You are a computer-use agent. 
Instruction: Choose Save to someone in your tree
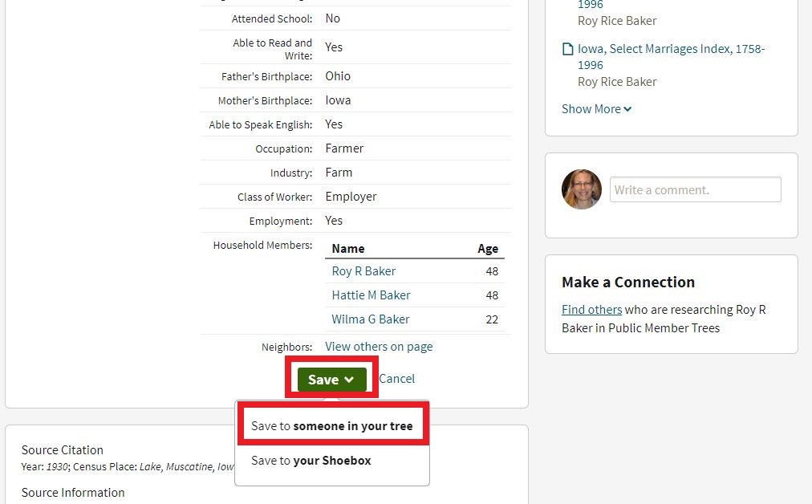(331, 426)
